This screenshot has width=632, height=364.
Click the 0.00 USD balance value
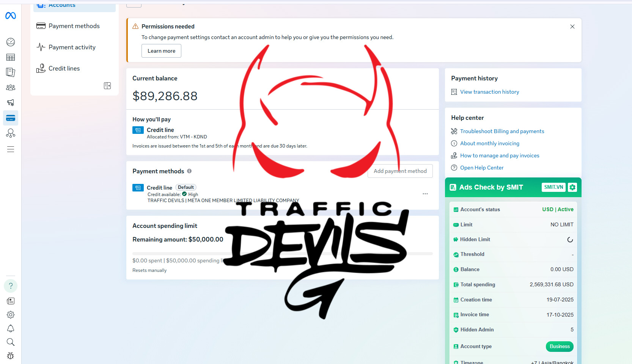pyautogui.click(x=562, y=269)
